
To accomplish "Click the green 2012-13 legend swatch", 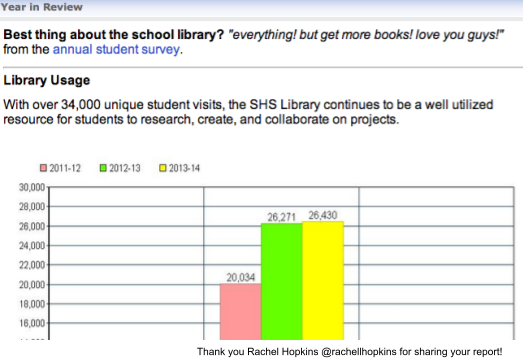I will click(x=103, y=168).
